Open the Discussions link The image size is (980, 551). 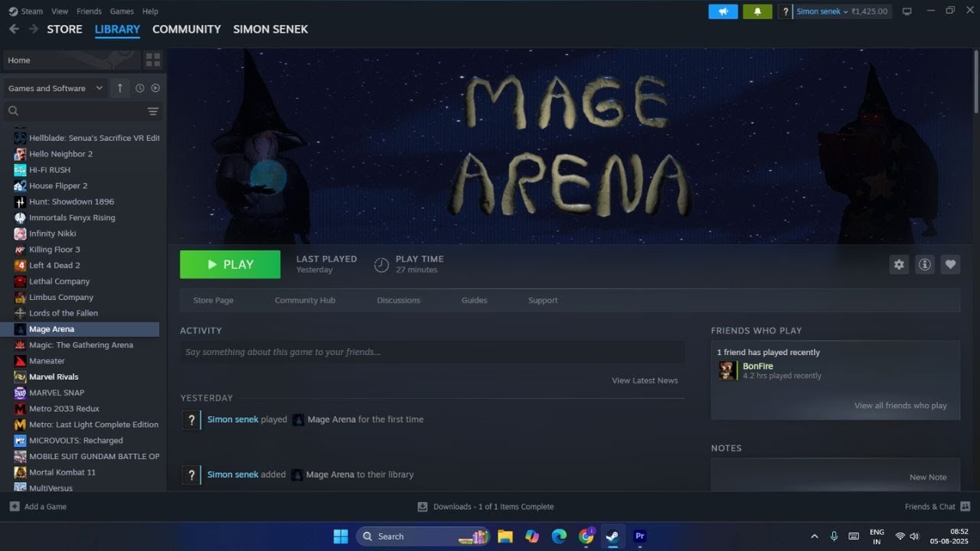398,301
